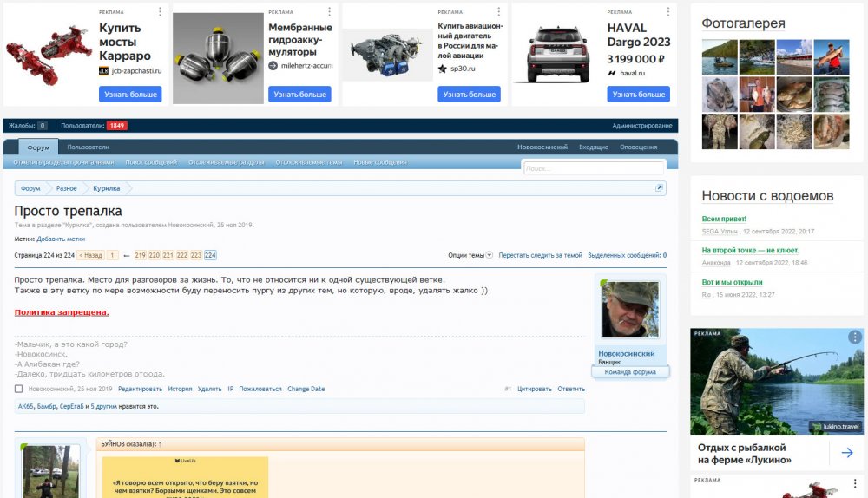The image size is (868, 498).
Task: Click the arrow icon on Лукино fishing ad
Action: pyautogui.click(x=846, y=452)
